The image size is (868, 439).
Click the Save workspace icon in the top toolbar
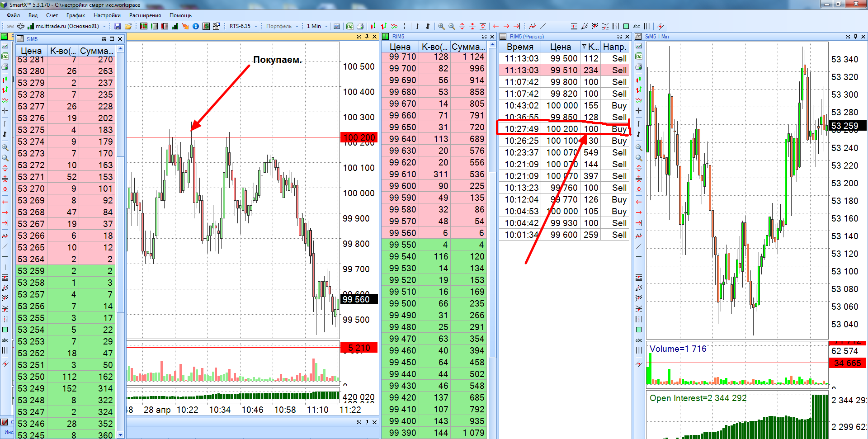pyautogui.click(x=118, y=26)
